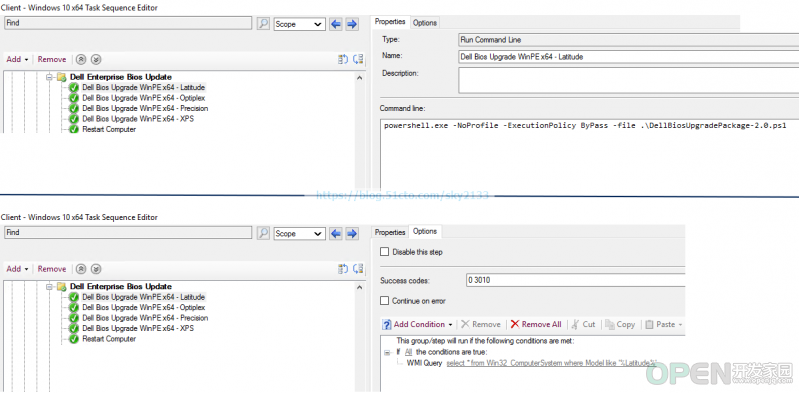Select the Optiplex step in the top tree

coord(144,98)
